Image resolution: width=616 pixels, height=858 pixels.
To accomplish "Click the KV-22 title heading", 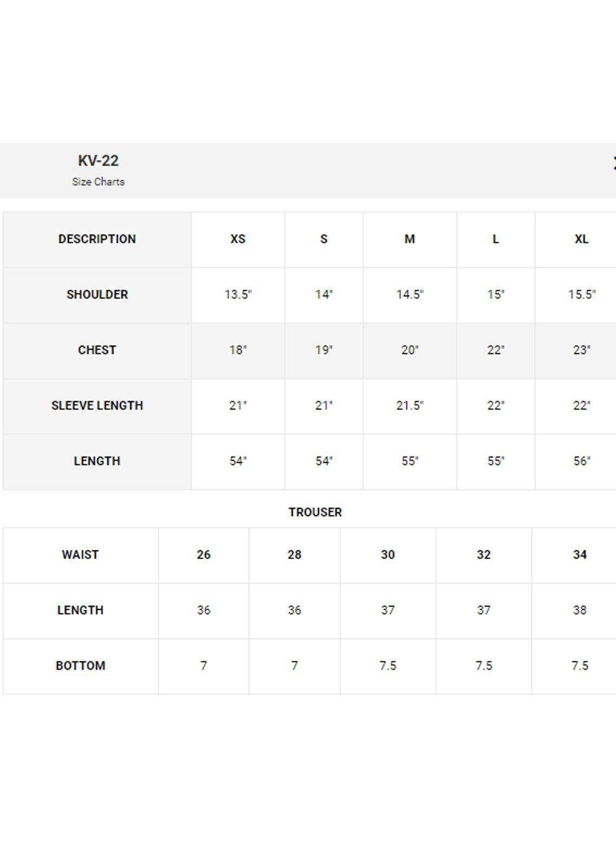I will pos(98,161).
